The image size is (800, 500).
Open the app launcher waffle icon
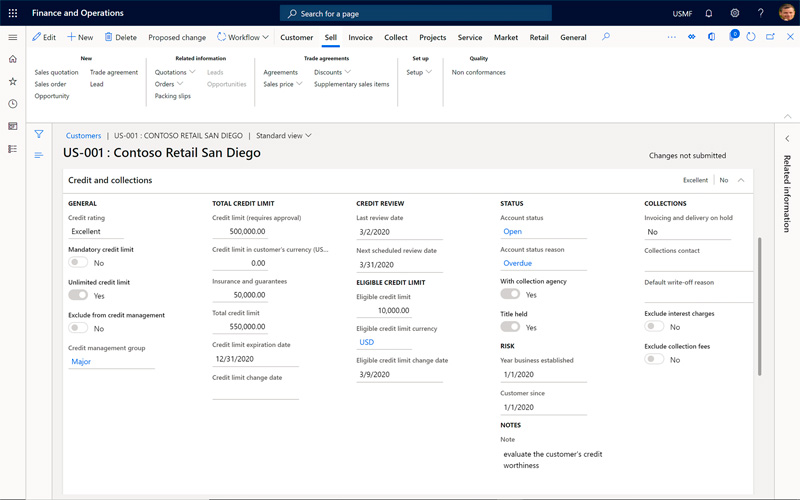click(13, 13)
